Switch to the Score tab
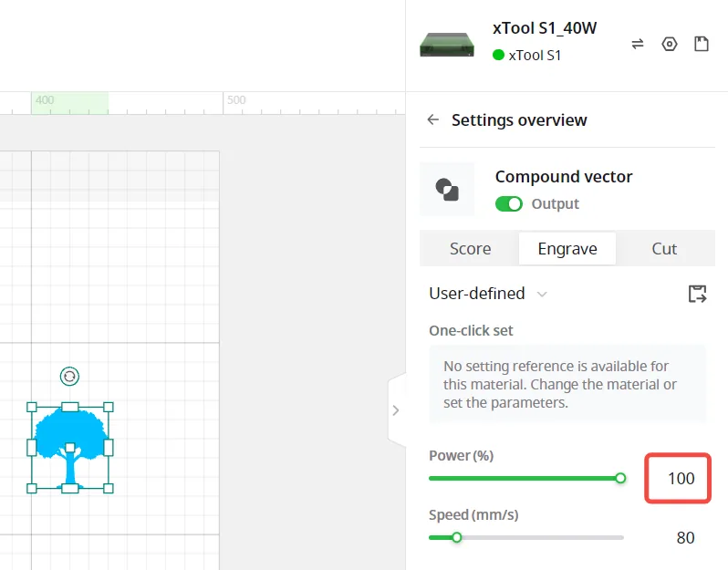 click(x=470, y=249)
